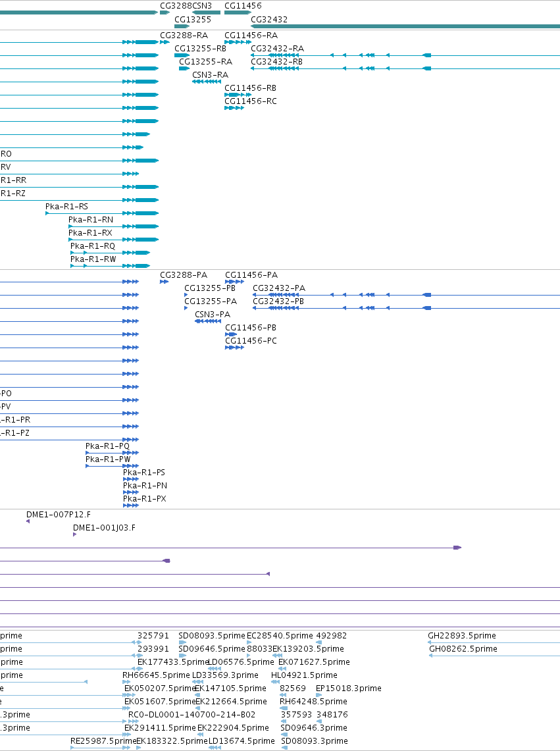Click EST label SD09646.3prime
This screenshot has width=560, height=751.
315,728
